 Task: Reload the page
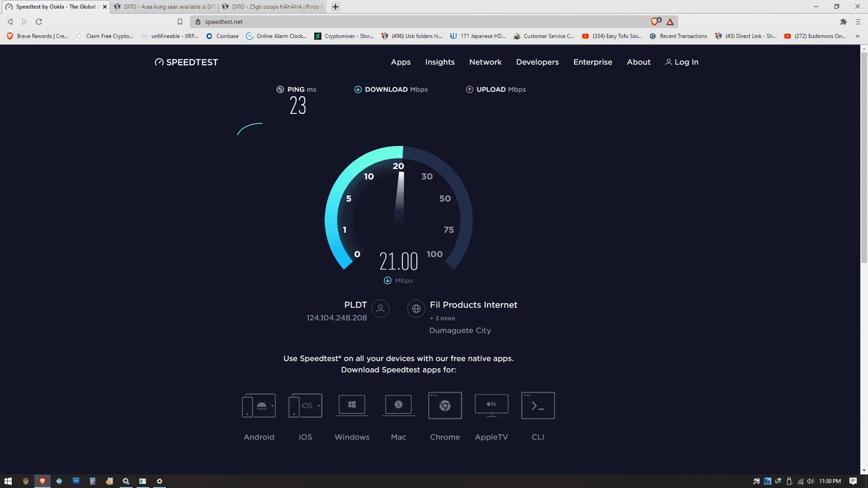pyautogui.click(x=39, y=22)
